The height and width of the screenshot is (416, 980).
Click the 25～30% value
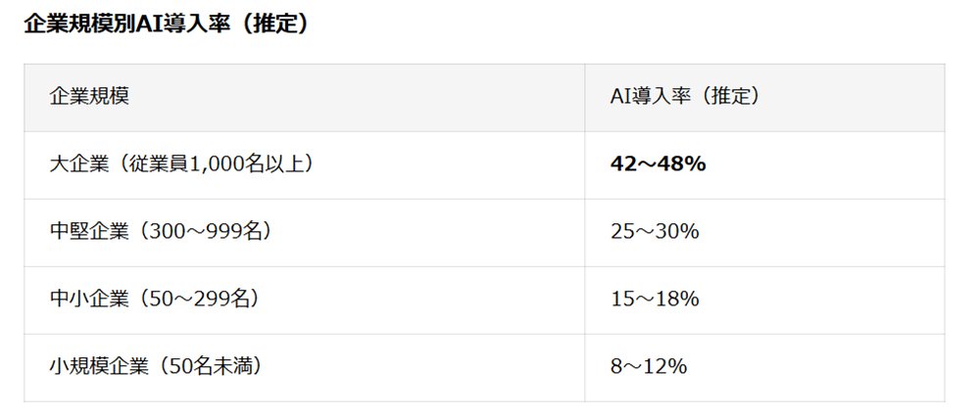coord(655,232)
